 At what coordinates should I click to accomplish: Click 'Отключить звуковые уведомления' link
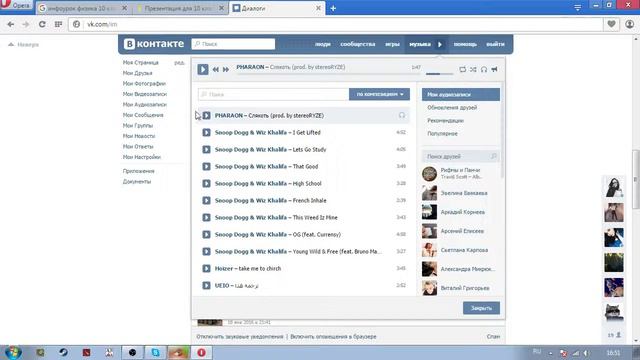coord(240,337)
